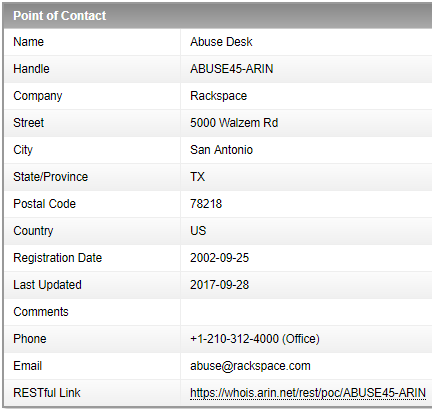Click the RESTful Link row label
The image size is (432, 409).
pos(47,393)
